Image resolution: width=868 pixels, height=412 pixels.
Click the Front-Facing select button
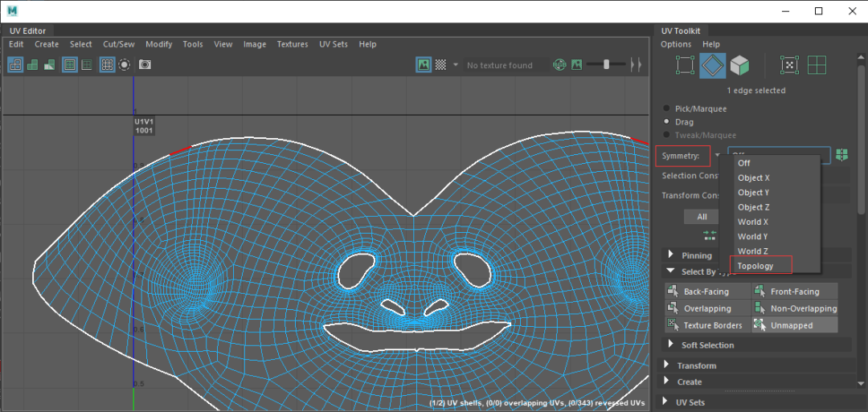tap(794, 292)
